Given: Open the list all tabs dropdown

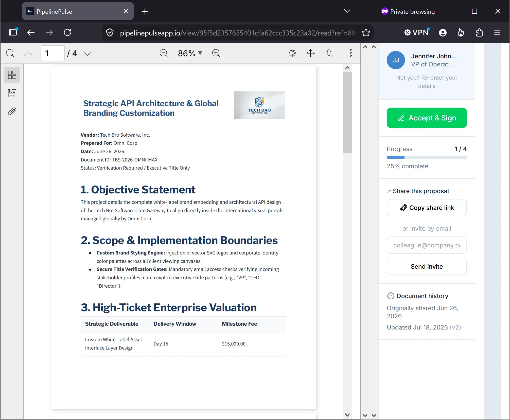Looking at the screenshot, I should (x=347, y=11).
